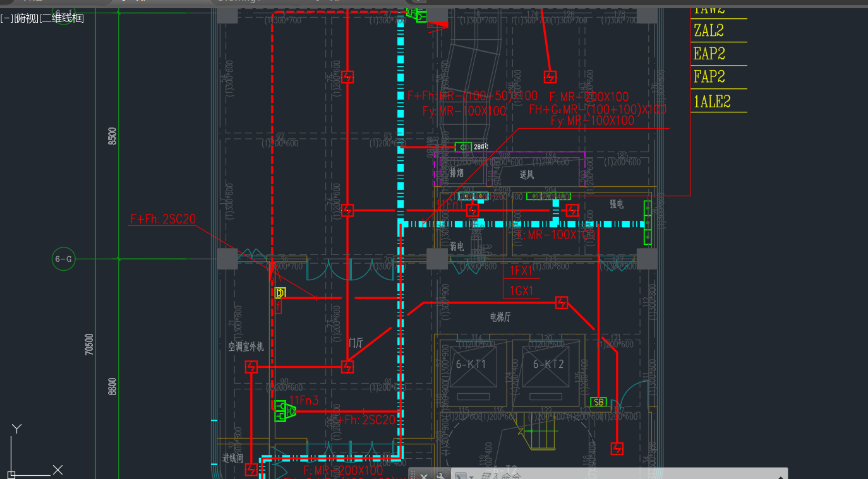
Task: Open the 俯视 view controls menu
Action: click(x=25, y=18)
